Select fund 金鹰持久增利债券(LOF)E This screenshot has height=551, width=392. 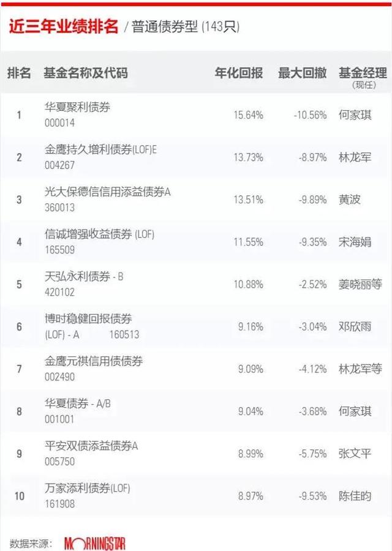click(x=100, y=149)
